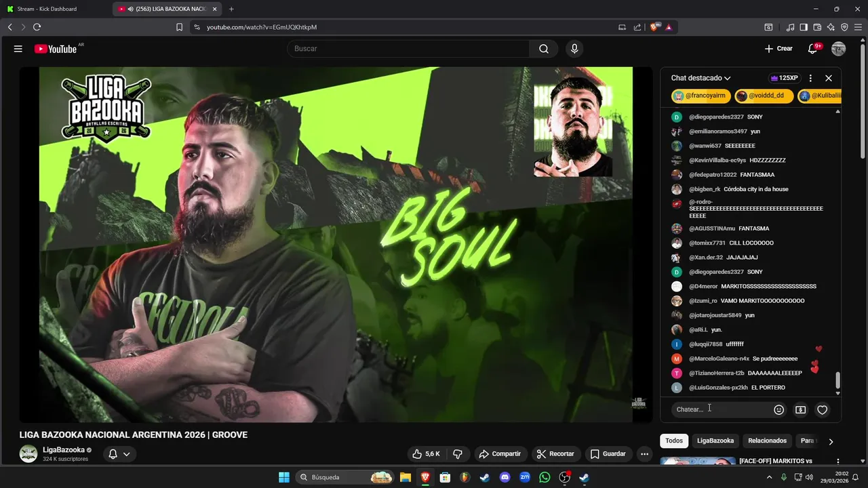Close the live chat panel
The image size is (868, 488).
point(829,78)
